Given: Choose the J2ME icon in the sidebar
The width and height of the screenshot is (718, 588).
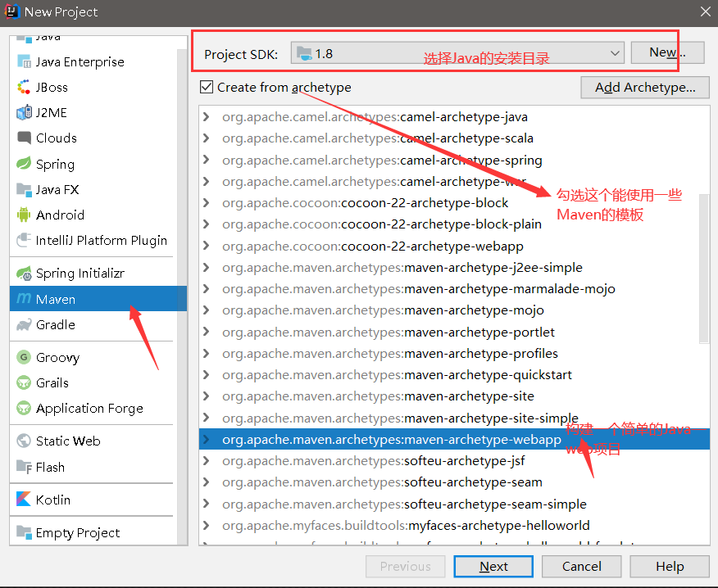Looking at the screenshot, I should [24, 112].
